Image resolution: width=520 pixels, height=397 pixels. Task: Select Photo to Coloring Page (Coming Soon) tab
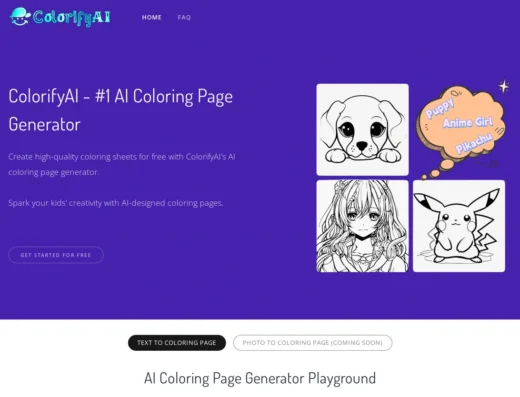coord(312,343)
